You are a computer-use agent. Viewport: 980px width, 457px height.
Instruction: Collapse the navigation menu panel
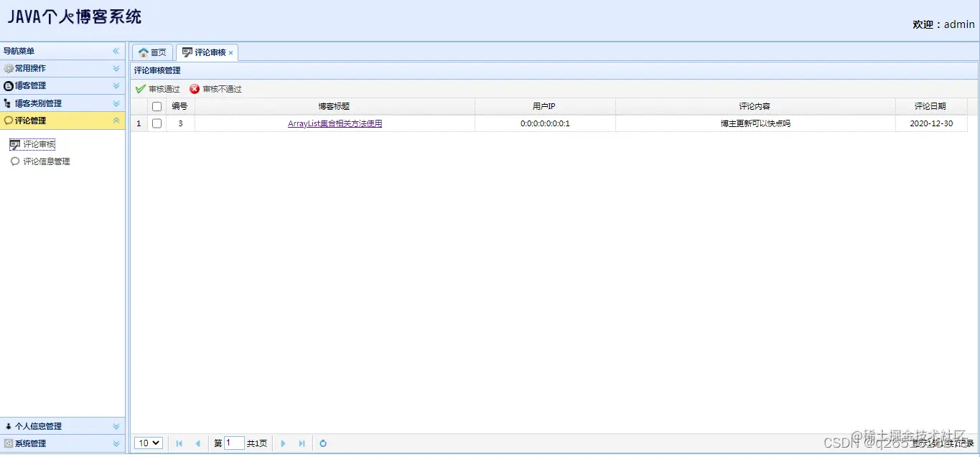point(116,51)
